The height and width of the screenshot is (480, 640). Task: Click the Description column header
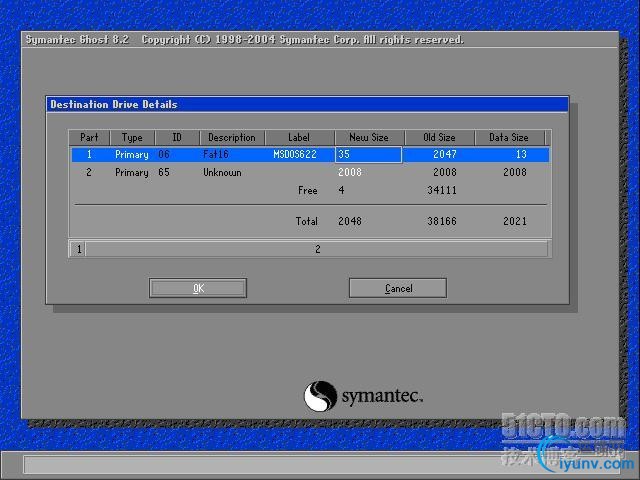232,138
